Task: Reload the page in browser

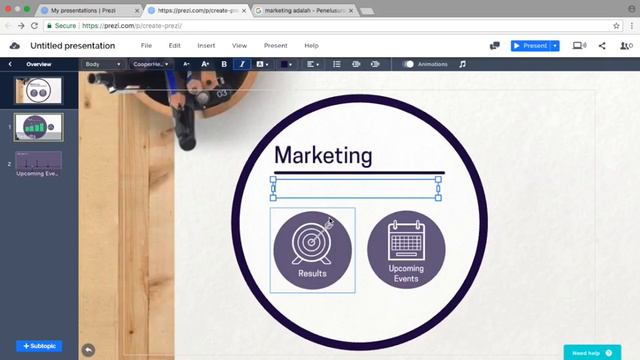Action: [x=34, y=26]
